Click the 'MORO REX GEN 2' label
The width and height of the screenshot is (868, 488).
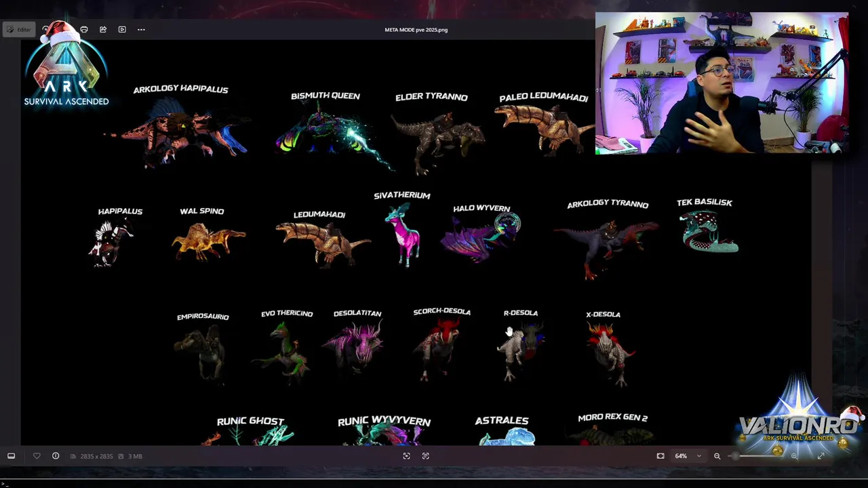pos(612,418)
